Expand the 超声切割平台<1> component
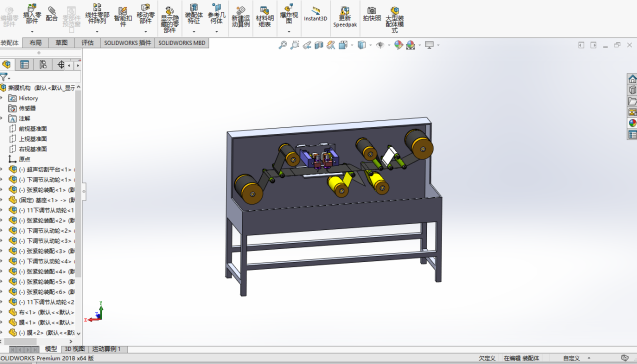The image size is (637, 364). (x=2, y=169)
